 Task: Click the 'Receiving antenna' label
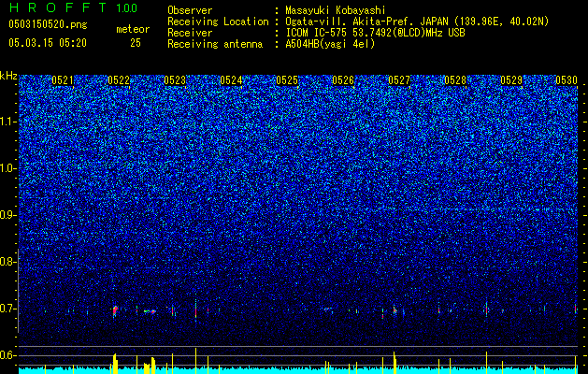point(215,44)
